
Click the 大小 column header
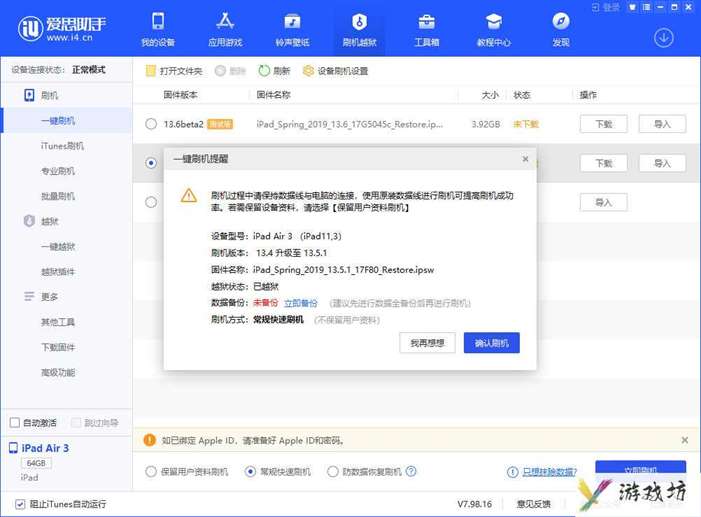pos(490,95)
